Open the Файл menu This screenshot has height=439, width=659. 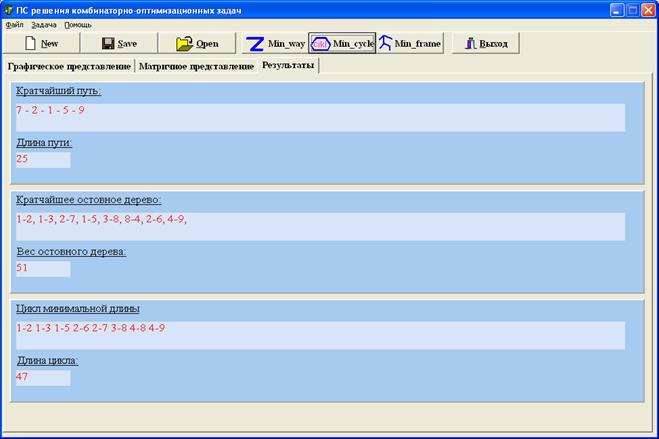tap(14, 24)
